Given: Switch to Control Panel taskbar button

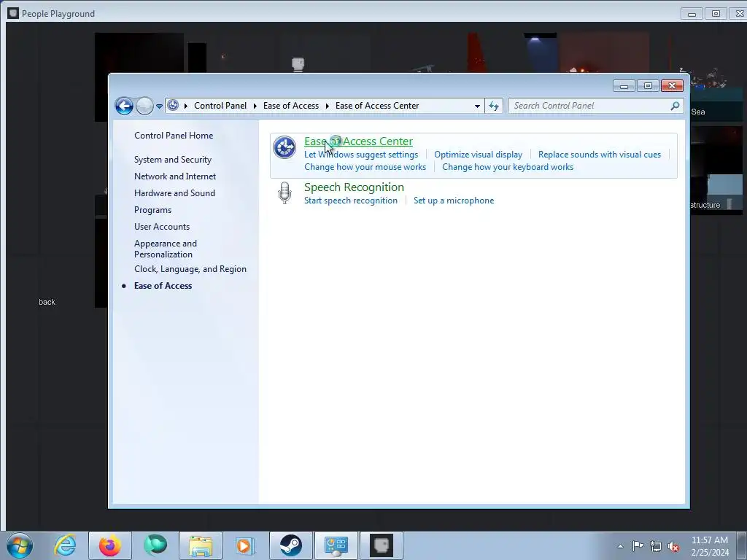Looking at the screenshot, I should point(336,545).
